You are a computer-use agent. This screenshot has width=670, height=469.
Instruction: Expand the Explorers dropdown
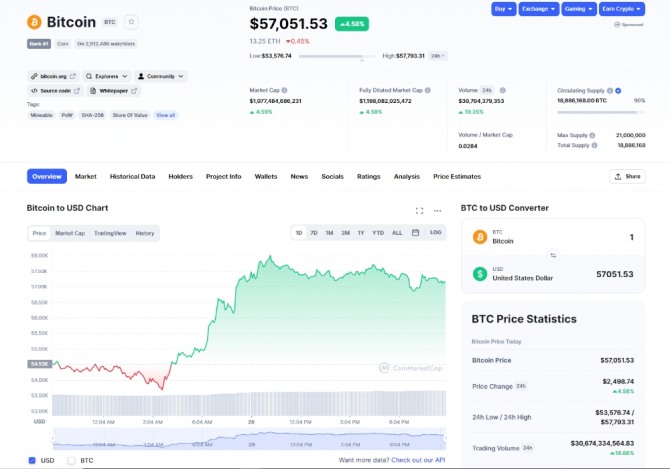click(x=107, y=76)
